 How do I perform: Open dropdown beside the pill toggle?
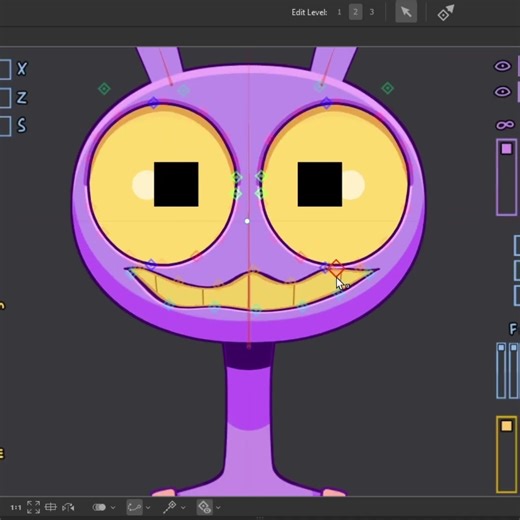113,508
